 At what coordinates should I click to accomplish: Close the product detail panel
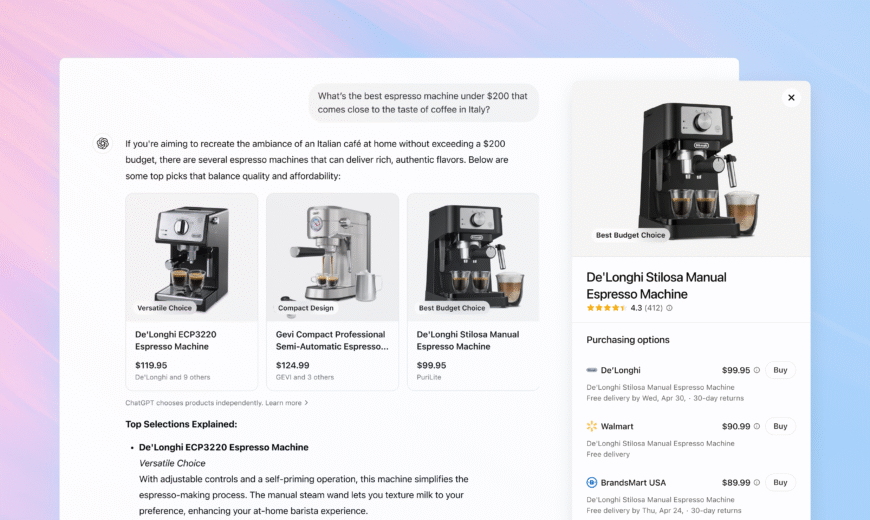pos(791,98)
